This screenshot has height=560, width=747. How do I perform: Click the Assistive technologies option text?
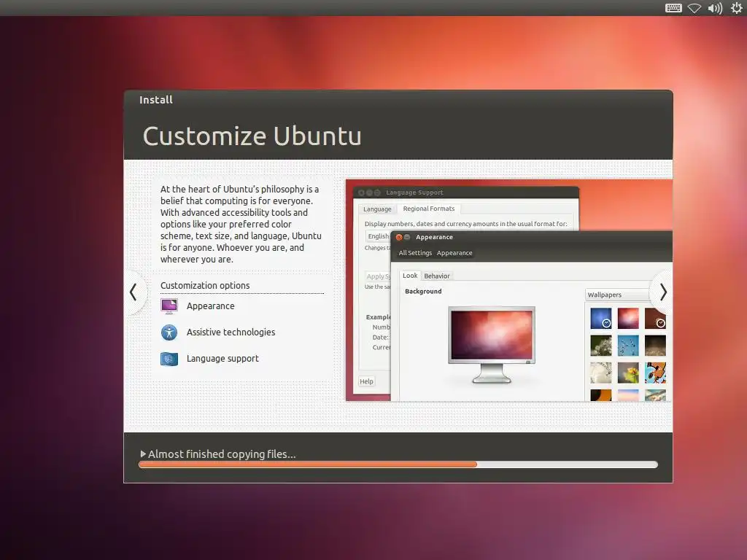click(x=231, y=332)
